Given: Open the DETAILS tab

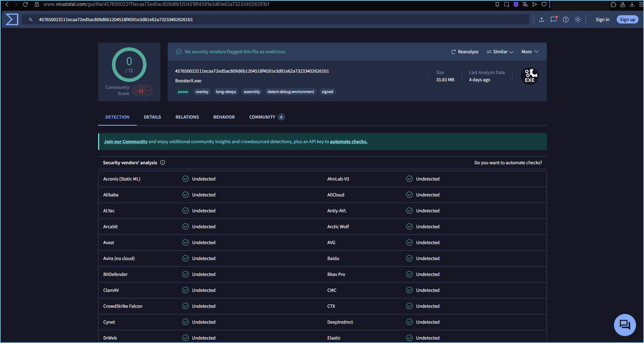Looking at the screenshot, I should click(152, 117).
